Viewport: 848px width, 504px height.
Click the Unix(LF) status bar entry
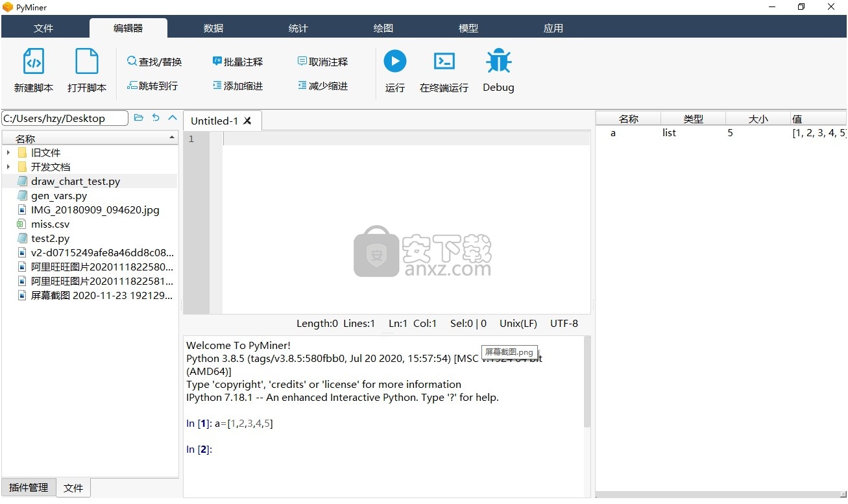518,323
